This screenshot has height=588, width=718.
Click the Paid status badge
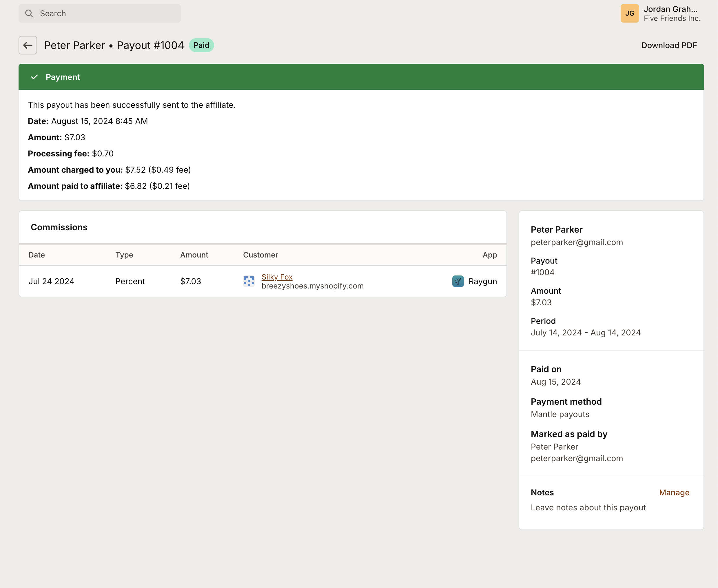click(x=202, y=45)
